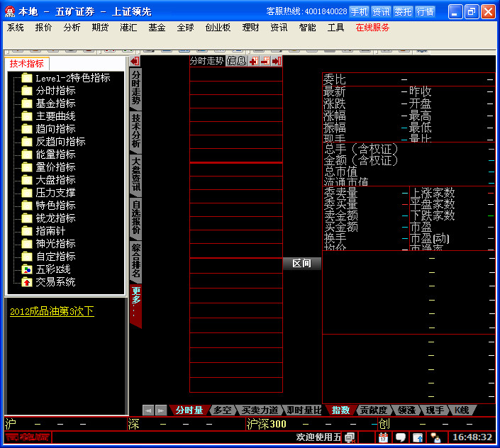
Task: Click the red plus window icon beside 信息
Action: 254,61
